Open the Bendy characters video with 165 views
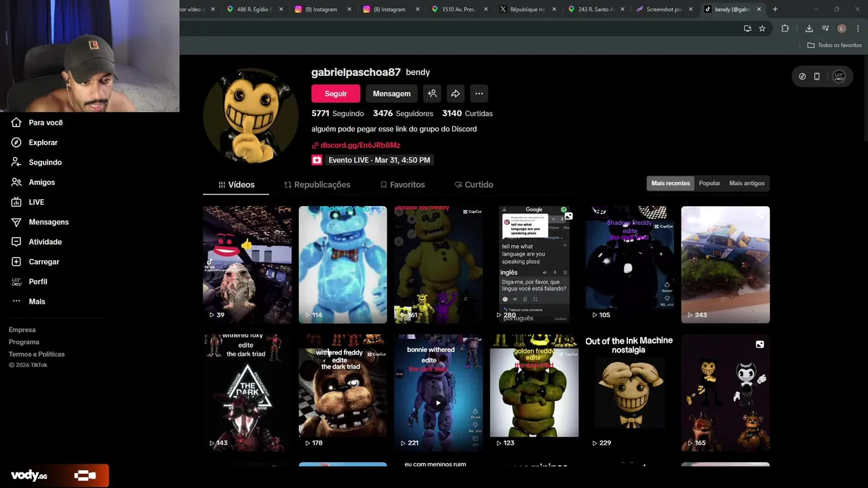The width and height of the screenshot is (868, 488). pyautogui.click(x=726, y=392)
